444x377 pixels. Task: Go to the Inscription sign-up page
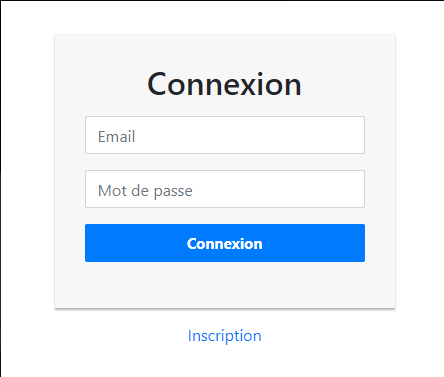(x=225, y=336)
